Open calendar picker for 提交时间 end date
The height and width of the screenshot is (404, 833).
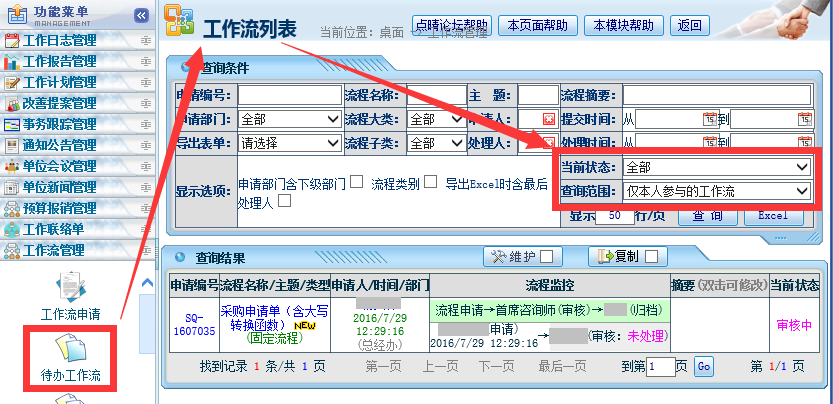click(805, 119)
